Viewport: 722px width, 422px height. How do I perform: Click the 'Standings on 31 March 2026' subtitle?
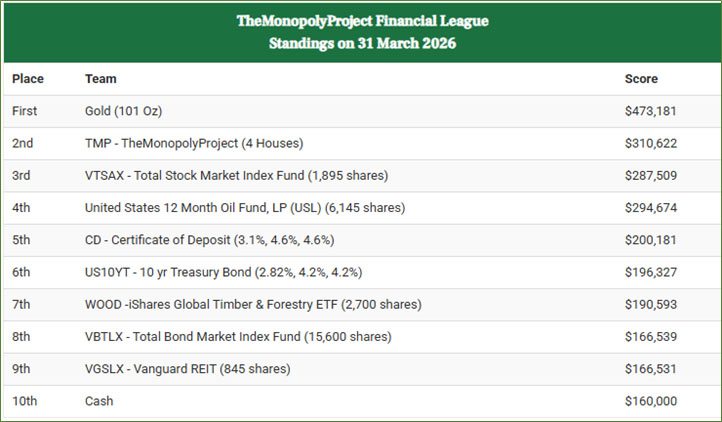pos(362,44)
